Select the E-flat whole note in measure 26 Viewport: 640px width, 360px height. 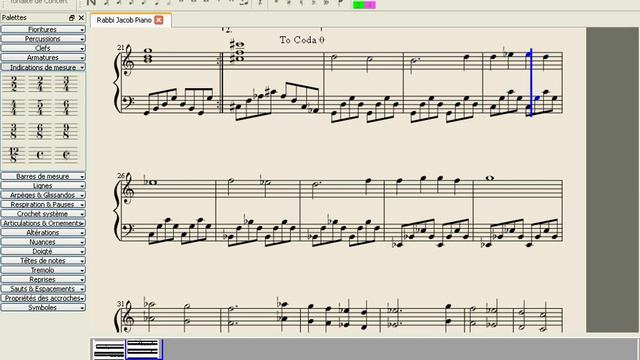pos(153,183)
